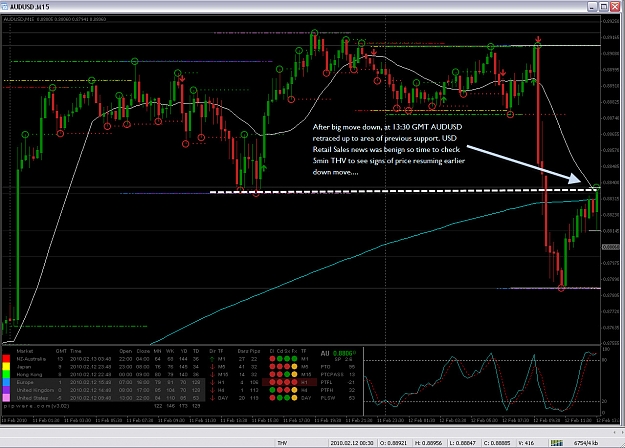Viewport: 625px width, 448px height.
Task: Close the AUDUSD,M15 chart window
Action: tap(615, 6)
